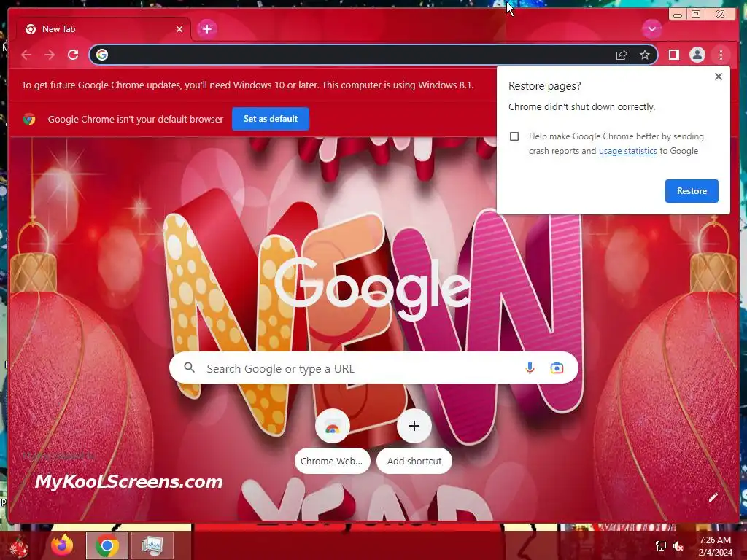747x560 pixels.
Task: Click the Google icon in the address bar
Action: (x=102, y=55)
